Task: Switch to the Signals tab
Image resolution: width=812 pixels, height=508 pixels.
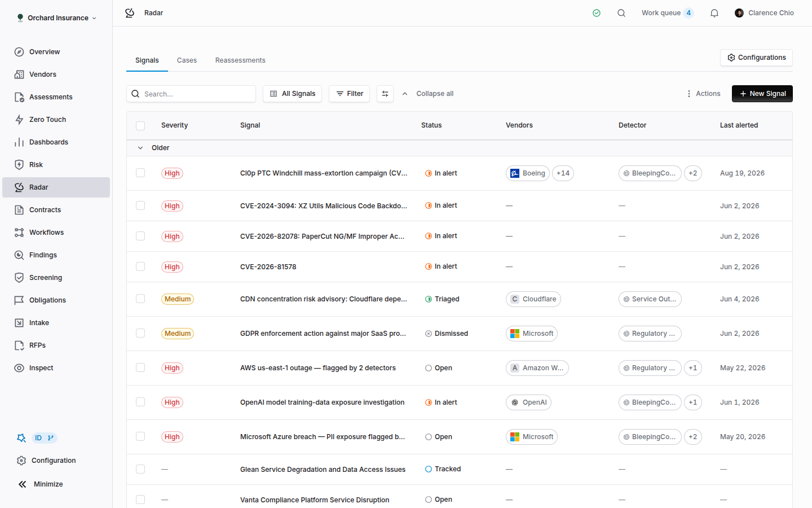Action: 147,60
